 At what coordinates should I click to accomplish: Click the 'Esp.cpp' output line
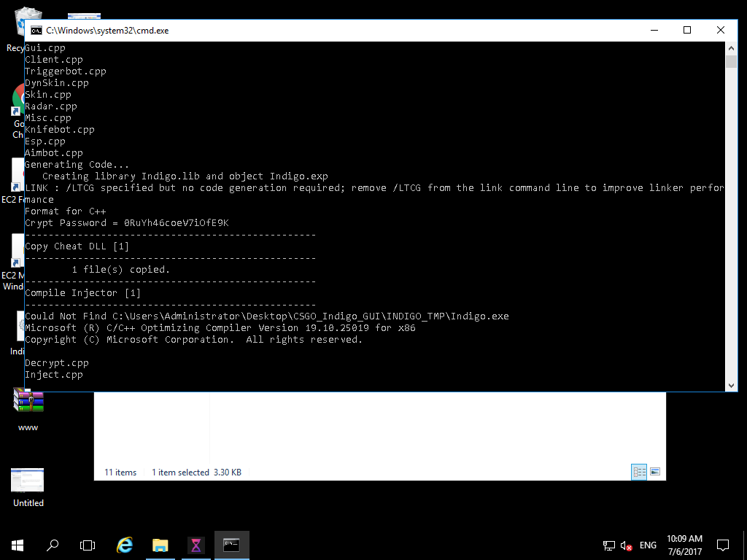tap(44, 141)
